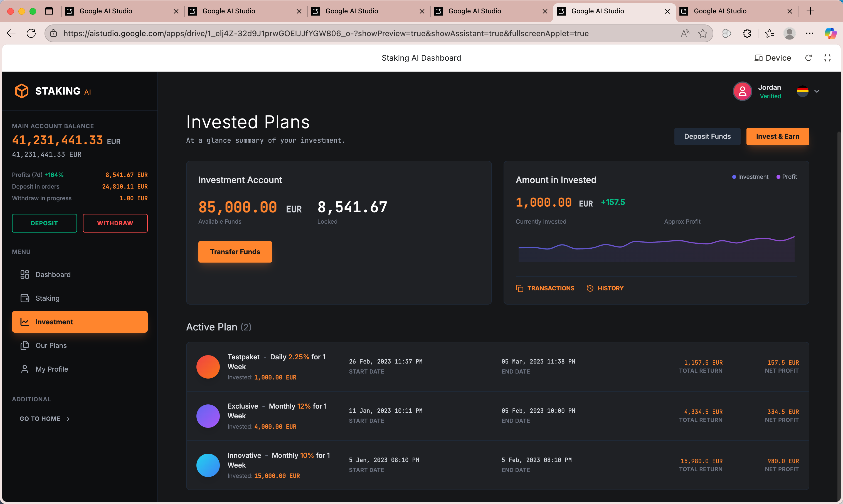Open browser extensions puzzle icon
This screenshot has height=504, width=843.
(746, 33)
